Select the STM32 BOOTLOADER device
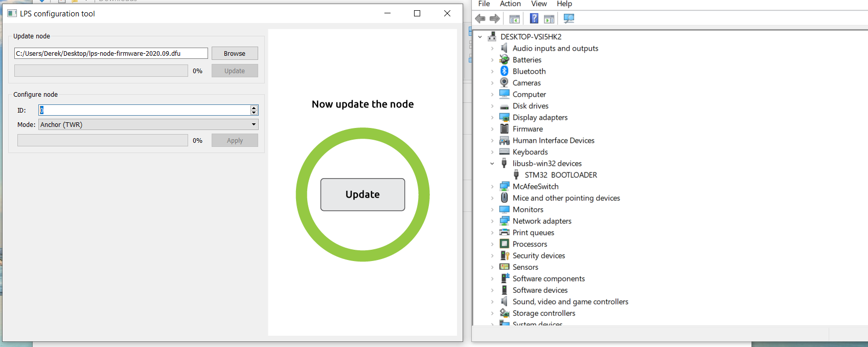This screenshot has width=868, height=347. point(560,175)
